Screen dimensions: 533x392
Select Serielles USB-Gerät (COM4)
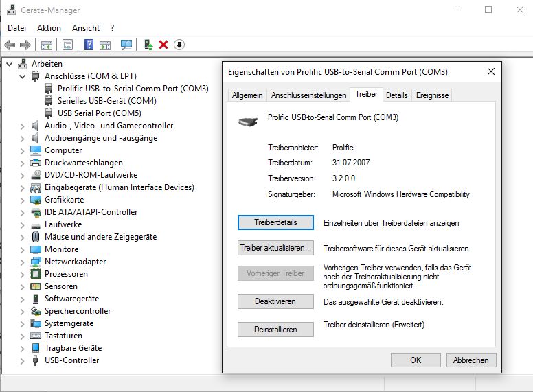pos(106,101)
